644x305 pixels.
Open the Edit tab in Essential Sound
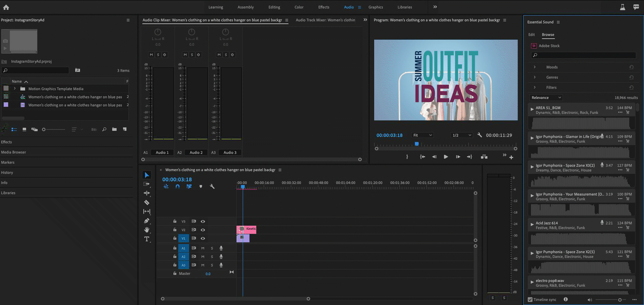tap(531, 35)
